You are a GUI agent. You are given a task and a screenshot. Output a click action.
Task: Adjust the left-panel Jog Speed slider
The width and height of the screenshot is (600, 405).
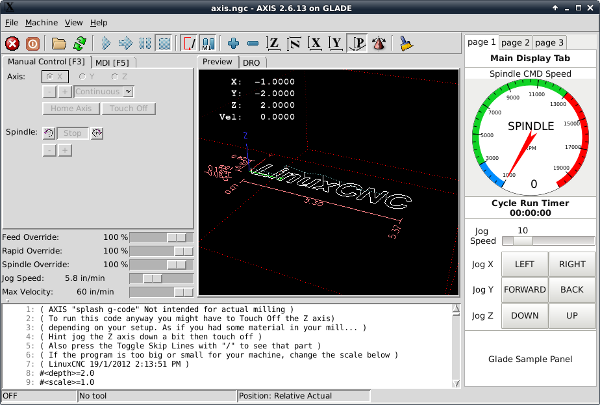pos(161,278)
